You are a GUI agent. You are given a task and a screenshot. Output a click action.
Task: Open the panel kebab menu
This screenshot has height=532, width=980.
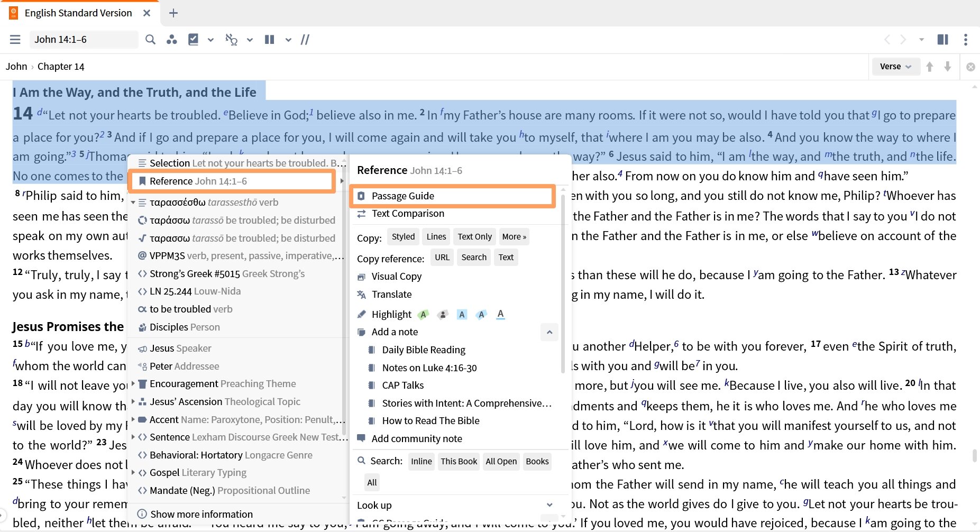pos(966,40)
